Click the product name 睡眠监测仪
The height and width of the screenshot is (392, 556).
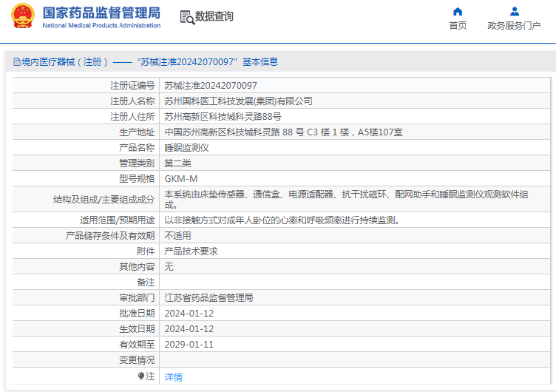tap(186, 148)
